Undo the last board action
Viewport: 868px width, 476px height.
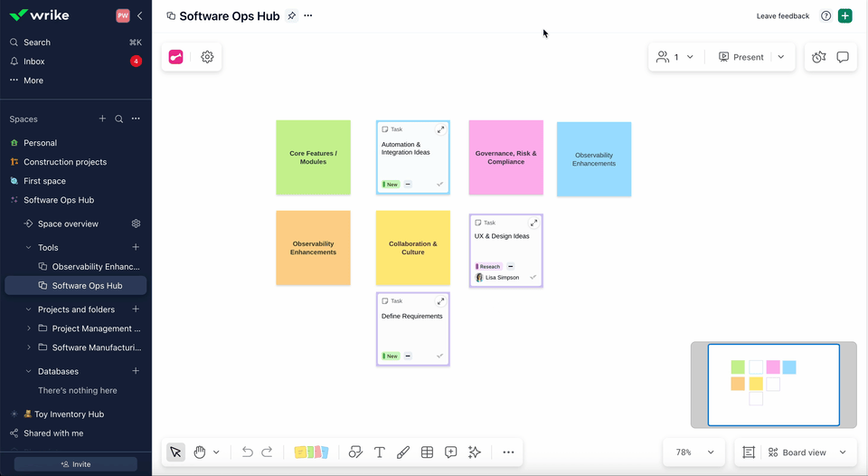click(248, 452)
